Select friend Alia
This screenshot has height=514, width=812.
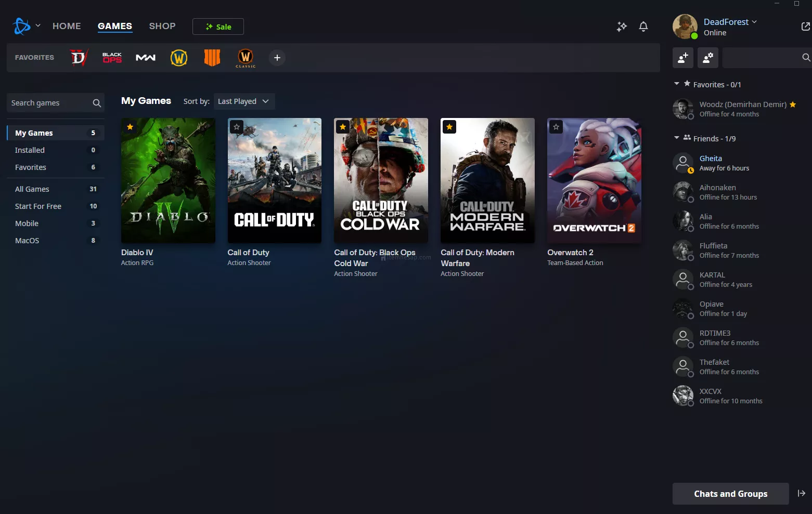click(x=739, y=221)
